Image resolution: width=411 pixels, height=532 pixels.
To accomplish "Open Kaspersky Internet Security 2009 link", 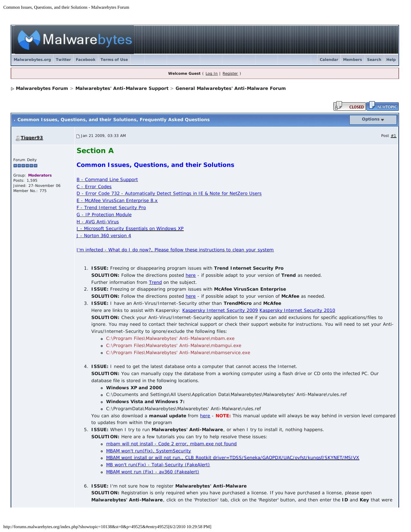I will pos(220,310).
